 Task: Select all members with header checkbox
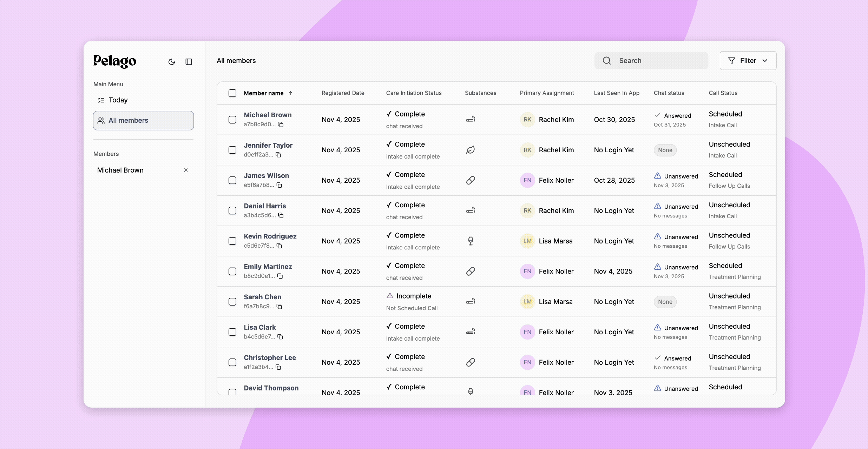(232, 93)
